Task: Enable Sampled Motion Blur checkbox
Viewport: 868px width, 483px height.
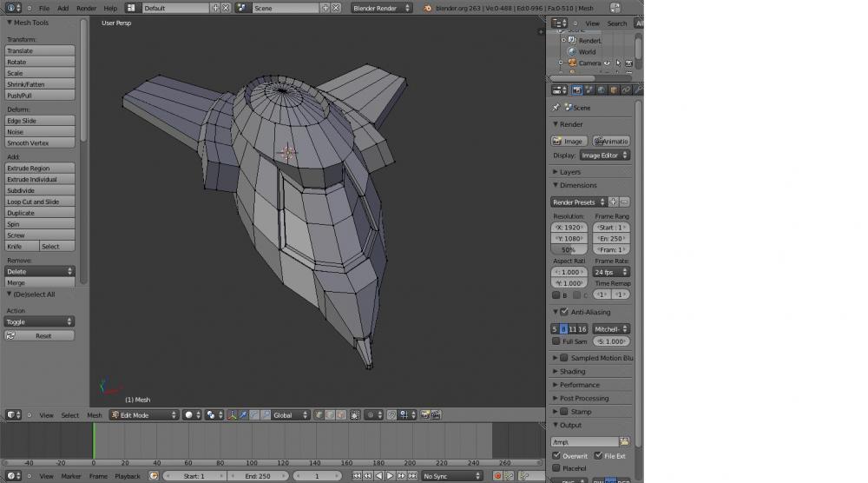Action: pos(564,358)
